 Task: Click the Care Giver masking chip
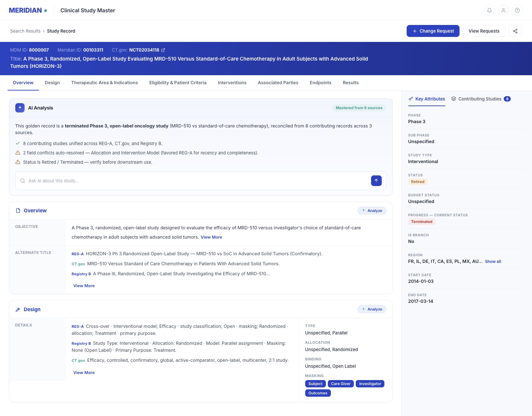[340, 384]
